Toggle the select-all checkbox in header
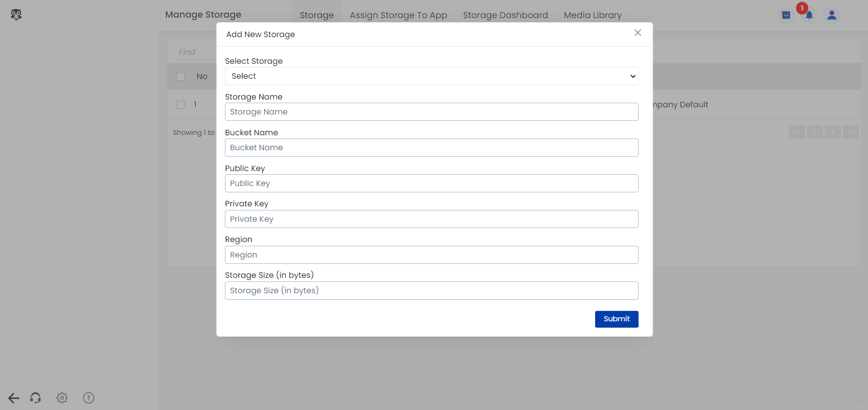Image resolution: width=868 pixels, height=410 pixels. click(181, 76)
